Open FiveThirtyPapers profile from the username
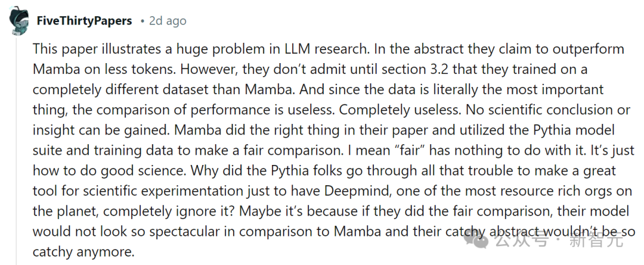644x265 pixels. coord(84,21)
